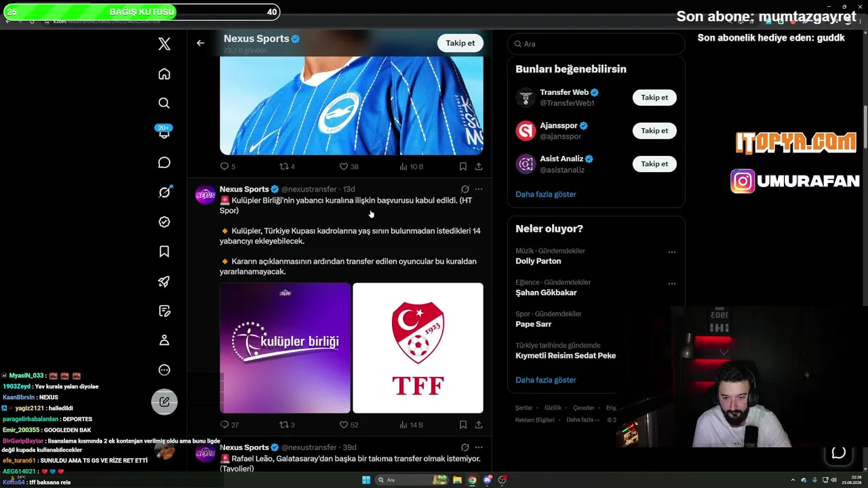Share the Kulüpler Birliği post
This screenshot has width=868, height=488.
click(479, 425)
